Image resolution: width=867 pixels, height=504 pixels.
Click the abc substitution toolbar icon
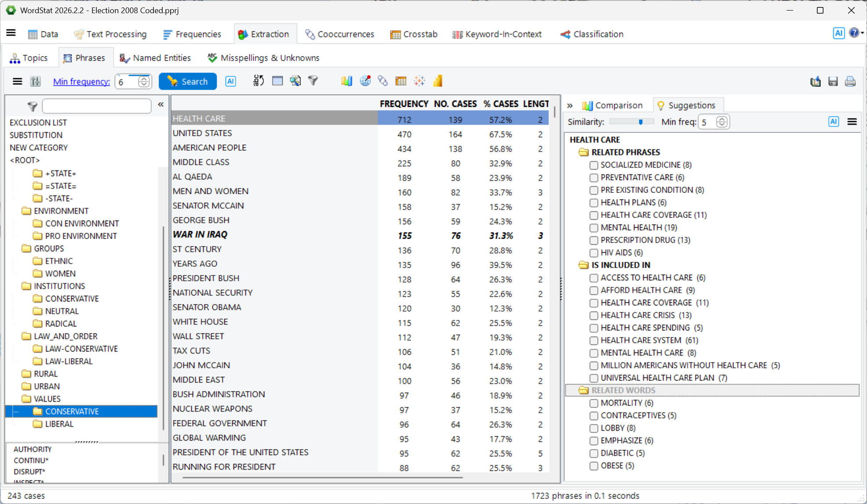point(258,81)
